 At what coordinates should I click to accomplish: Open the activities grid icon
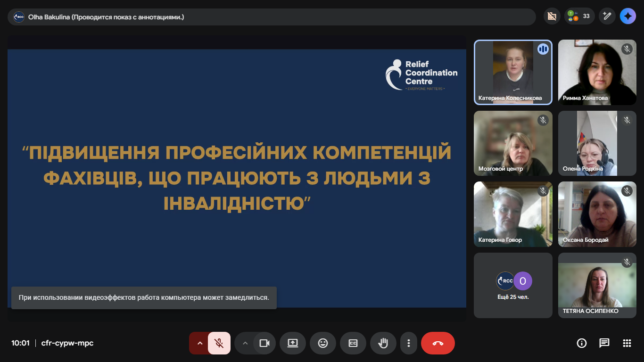coord(627,343)
